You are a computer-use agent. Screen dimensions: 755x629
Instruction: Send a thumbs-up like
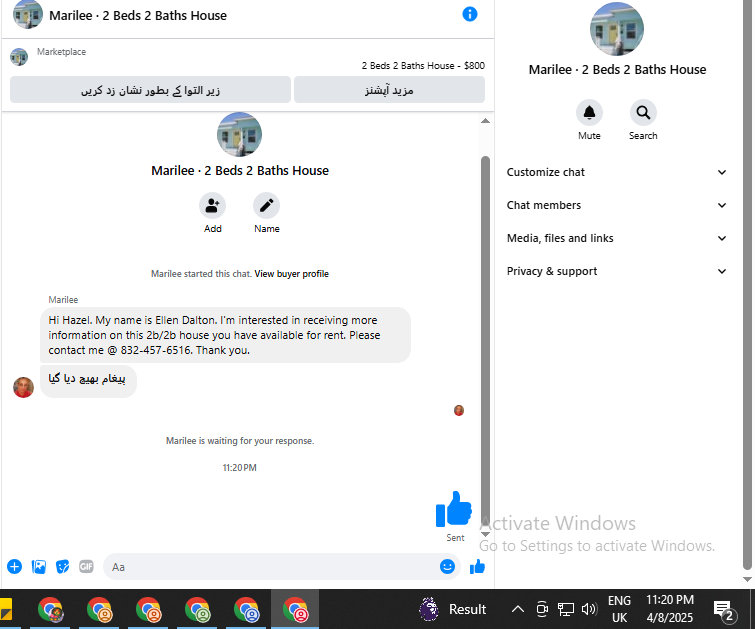pos(477,567)
